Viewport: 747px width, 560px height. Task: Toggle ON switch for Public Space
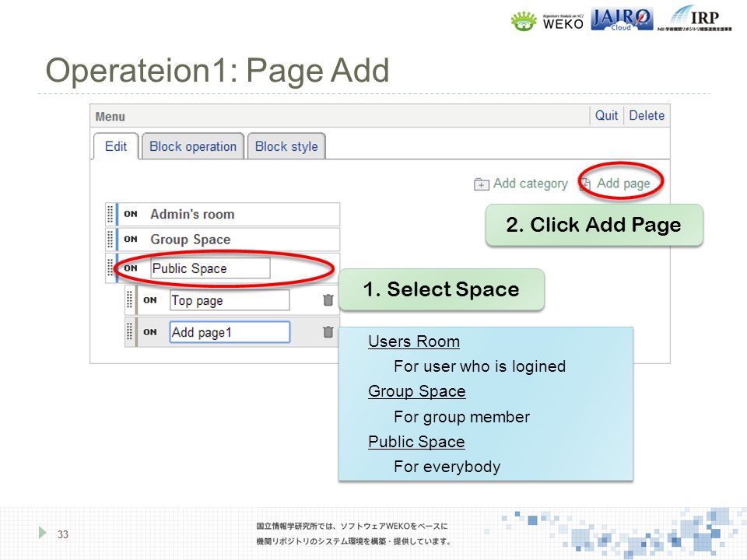(131, 268)
